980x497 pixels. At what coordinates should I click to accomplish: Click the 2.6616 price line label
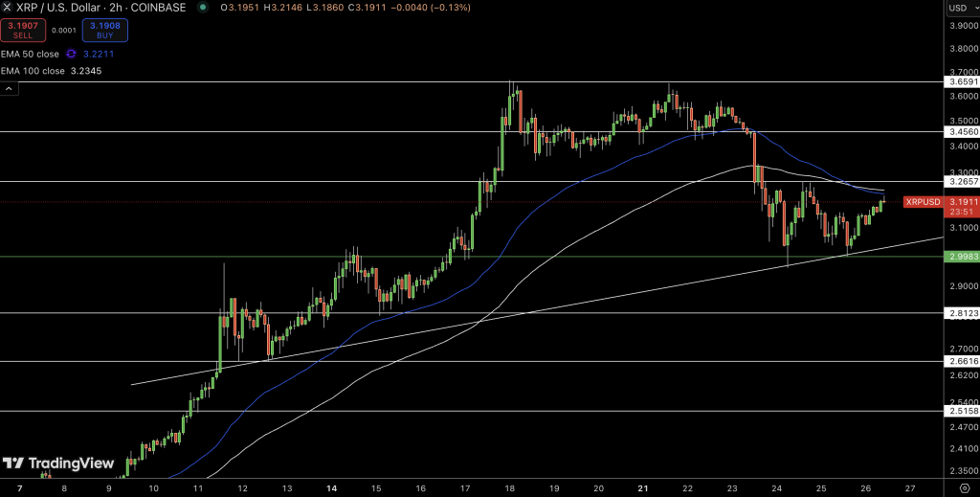[961, 361]
